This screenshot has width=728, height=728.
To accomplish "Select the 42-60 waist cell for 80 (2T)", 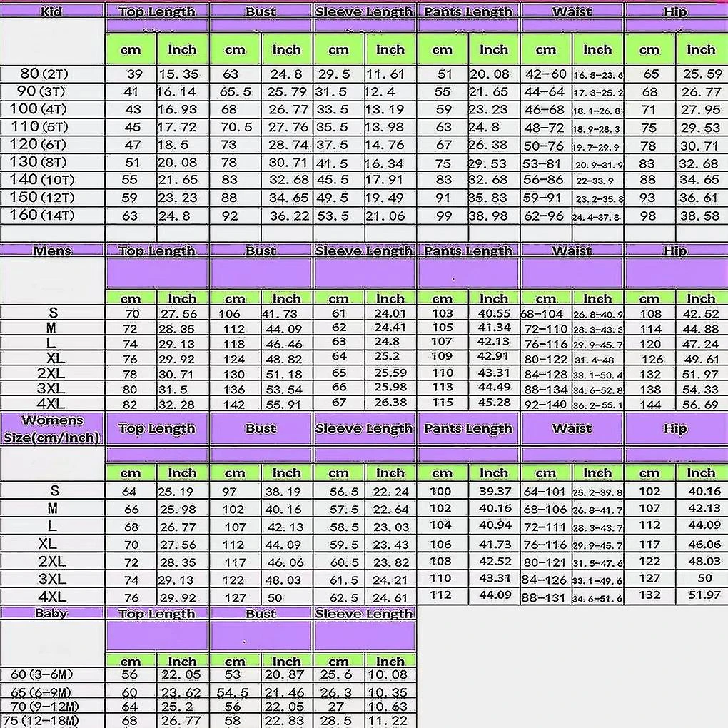I will click(545, 74).
